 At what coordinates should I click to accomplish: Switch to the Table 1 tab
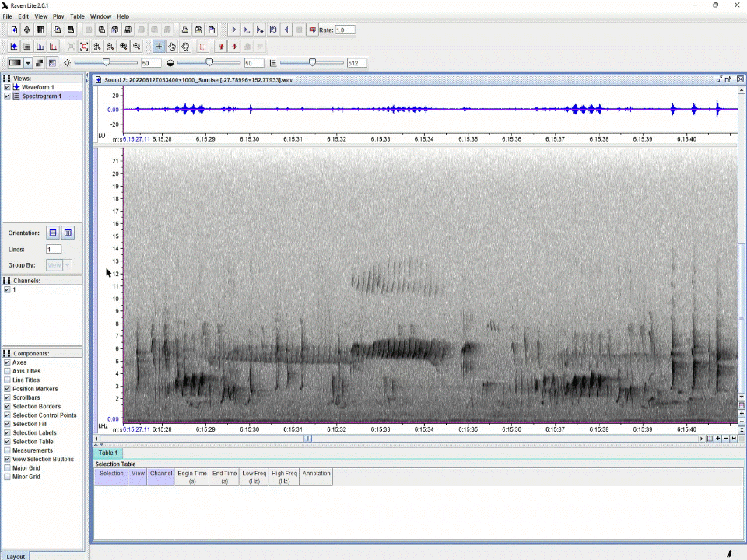pos(108,453)
